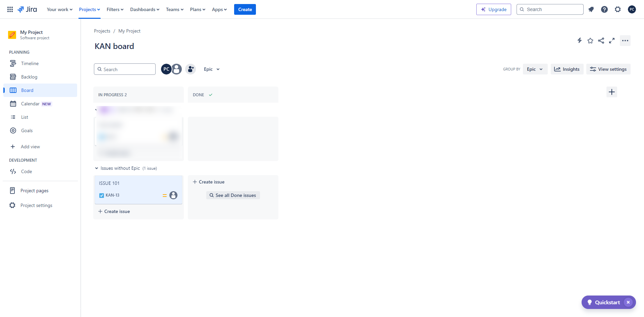Open the Group by Epic dropdown
This screenshot has width=644, height=317.
click(x=535, y=69)
